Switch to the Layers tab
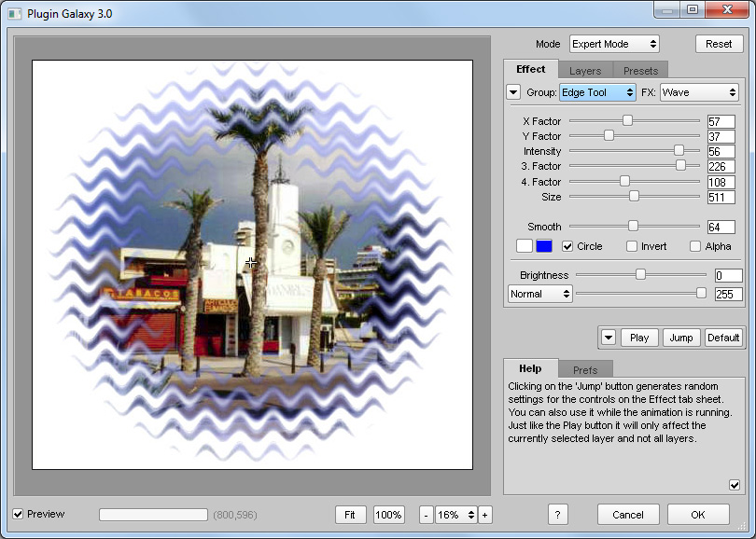The image size is (756, 539). 585,71
